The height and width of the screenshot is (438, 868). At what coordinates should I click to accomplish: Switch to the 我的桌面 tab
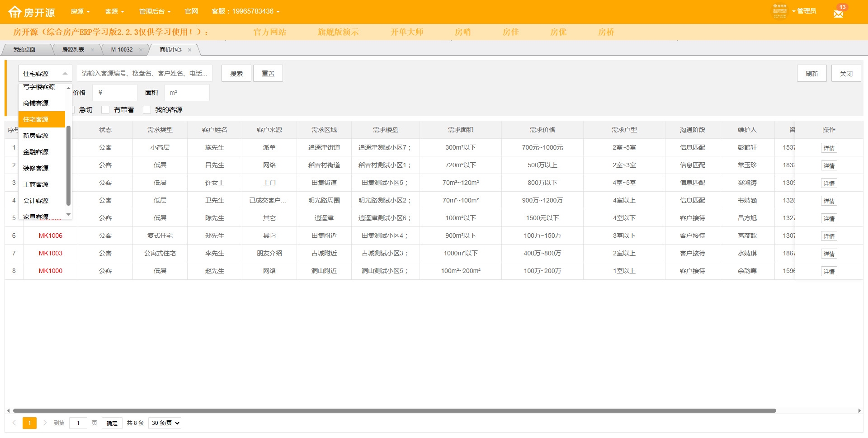coord(24,50)
